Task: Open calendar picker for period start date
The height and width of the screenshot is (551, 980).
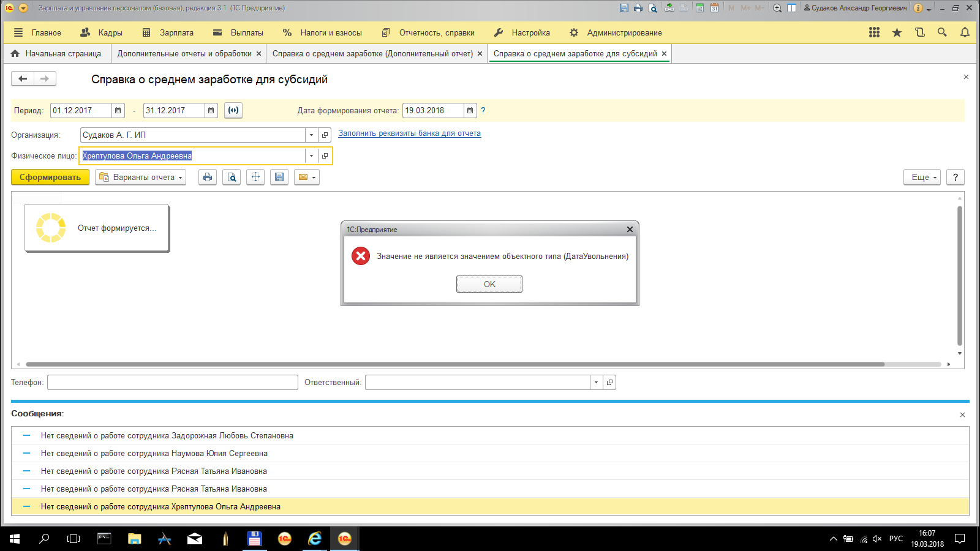Action: pos(118,110)
